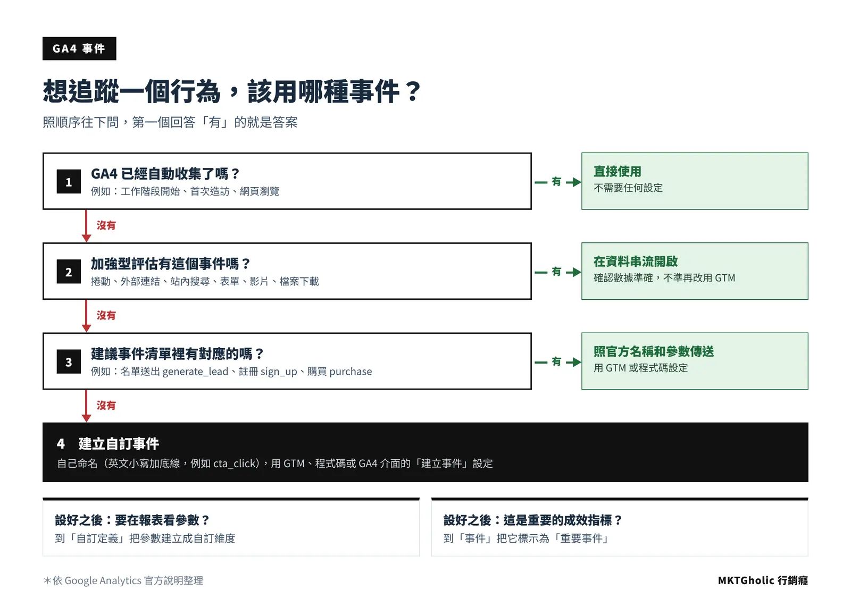Screen dimensions: 851x616
Task: Click the '4 建立自訂事件' heading in black bar
Action: click(x=108, y=444)
